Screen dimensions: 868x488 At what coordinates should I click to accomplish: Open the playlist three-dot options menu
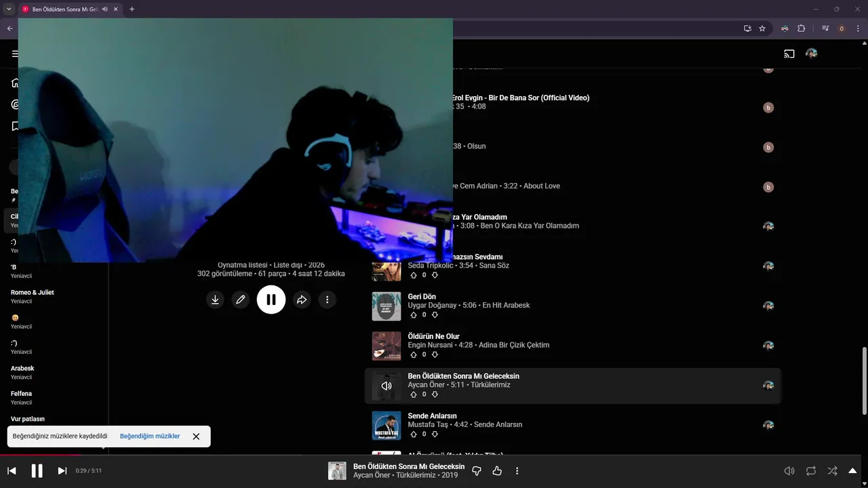(x=327, y=299)
